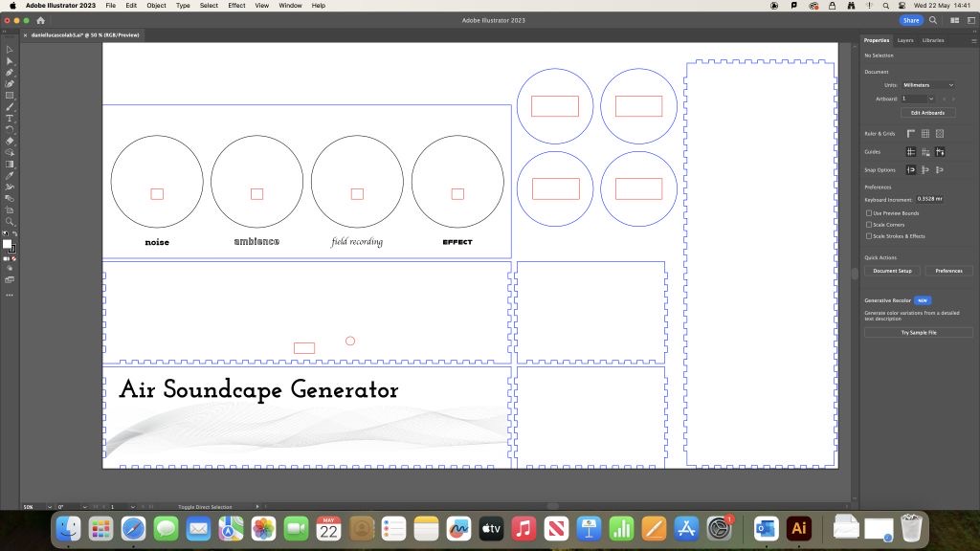Select the Artboard tool
The image size is (980, 551).
point(10,209)
